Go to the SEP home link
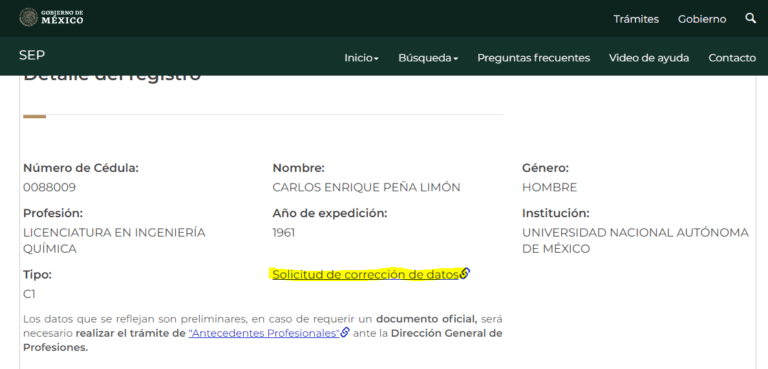The image size is (768, 369). click(x=32, y=55)
